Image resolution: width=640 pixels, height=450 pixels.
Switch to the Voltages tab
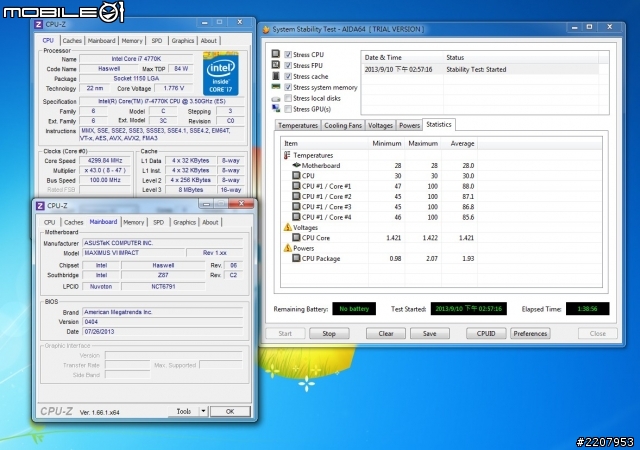[380, 125]
